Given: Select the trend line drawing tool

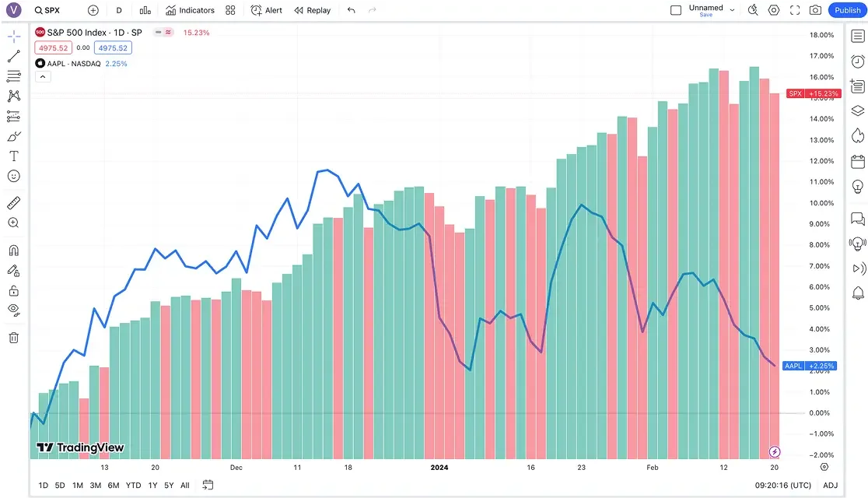Looking at the screenshot, I should (x=14, y=56).
